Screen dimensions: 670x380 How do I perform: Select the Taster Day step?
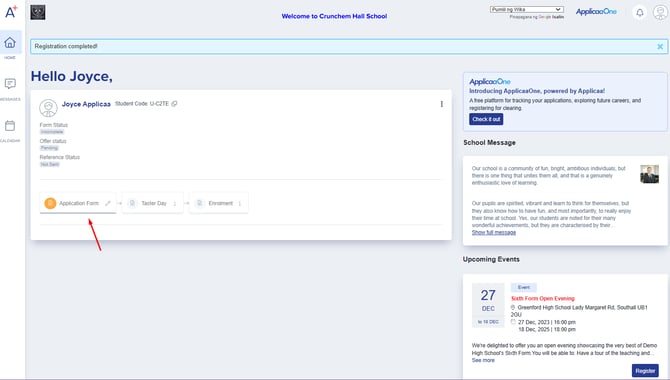pyautogui.click(x=153, y=203)
